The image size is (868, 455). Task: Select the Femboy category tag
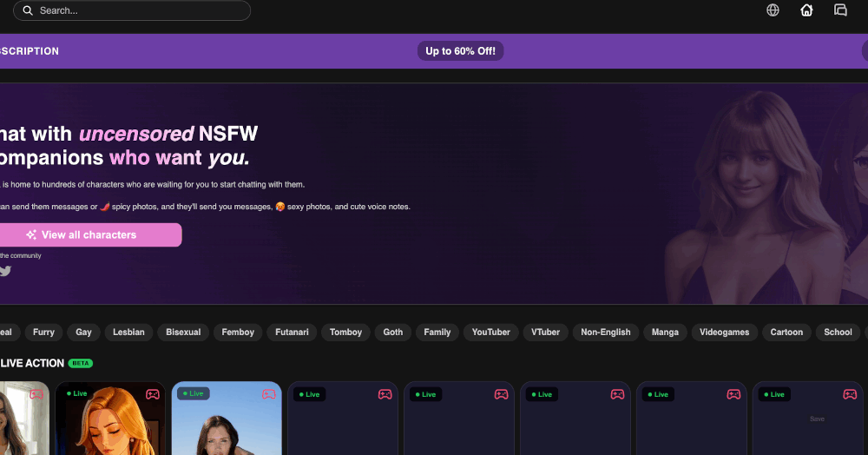[238, 332]
